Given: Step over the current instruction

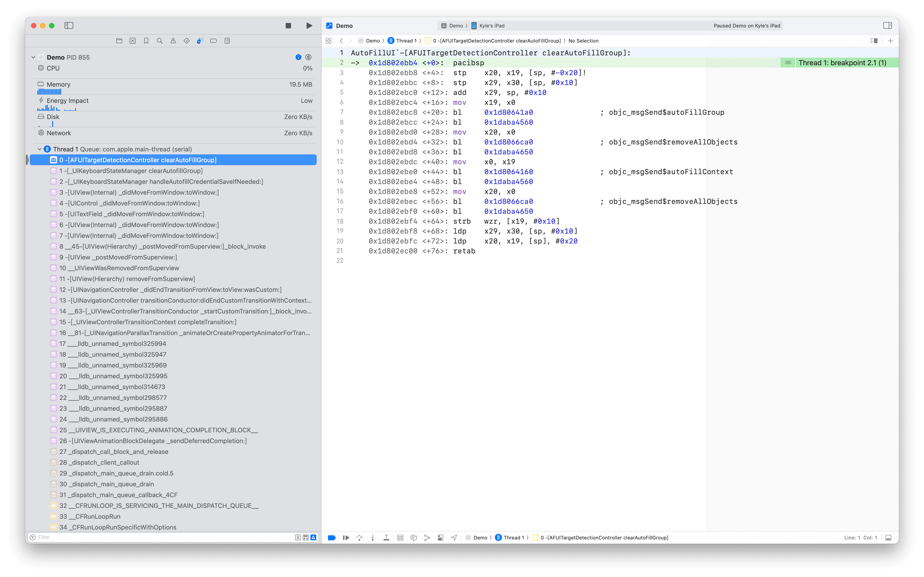Looking at the screenshot, I should click(360, 538).
